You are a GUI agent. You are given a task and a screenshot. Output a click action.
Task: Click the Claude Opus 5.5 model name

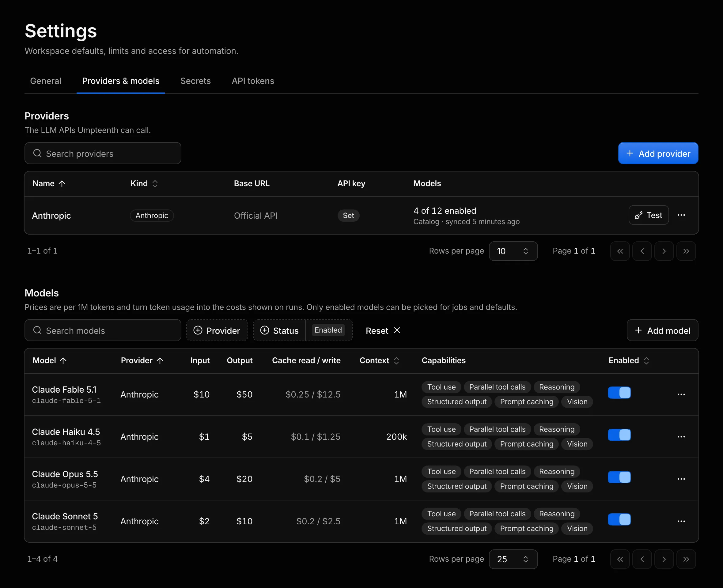(x=65, y=474)
